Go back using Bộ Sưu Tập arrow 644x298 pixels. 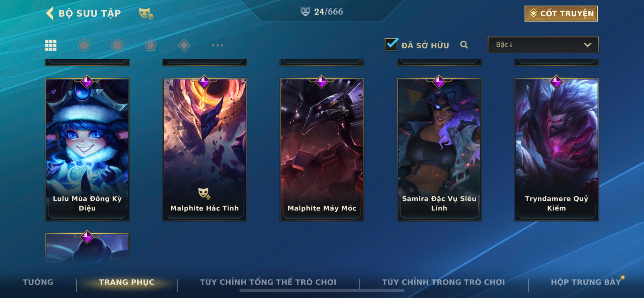50,13
